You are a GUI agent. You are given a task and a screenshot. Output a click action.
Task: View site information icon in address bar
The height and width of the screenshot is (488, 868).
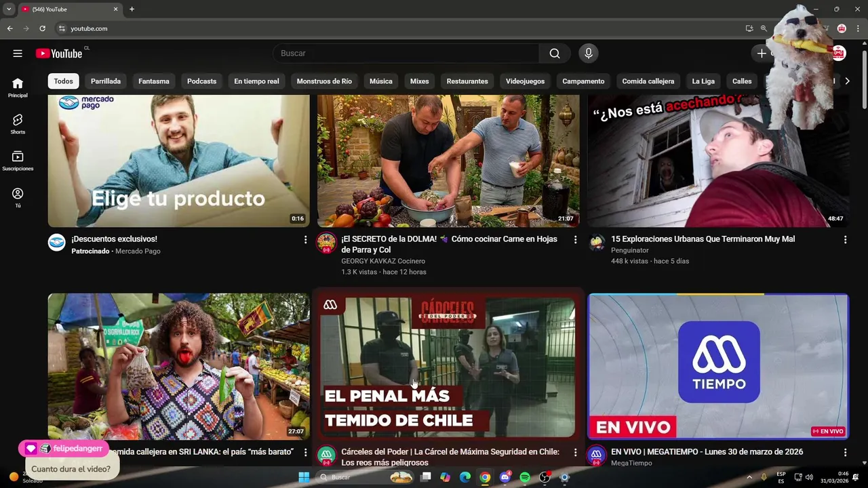click(x=62, y=28)
